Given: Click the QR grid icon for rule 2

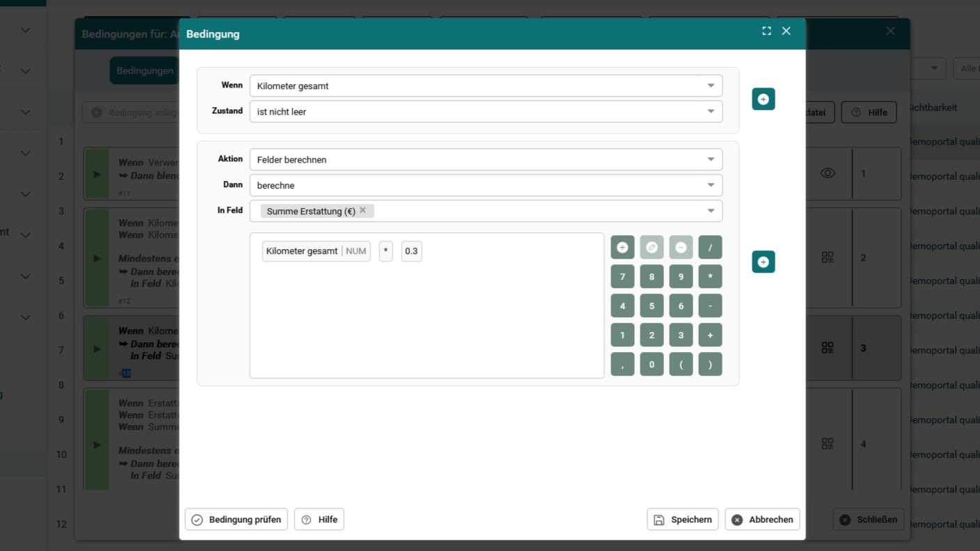Looking at the screenshot, I should click(828, 257).
